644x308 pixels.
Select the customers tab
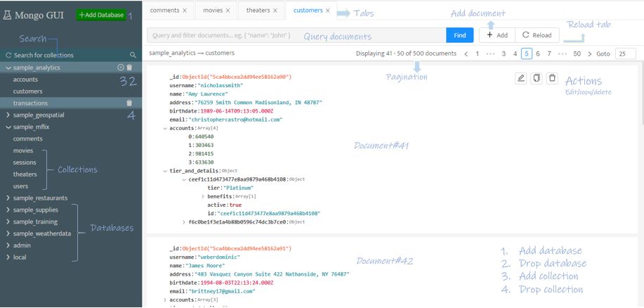pyautogui.click(x=308, y=11)
